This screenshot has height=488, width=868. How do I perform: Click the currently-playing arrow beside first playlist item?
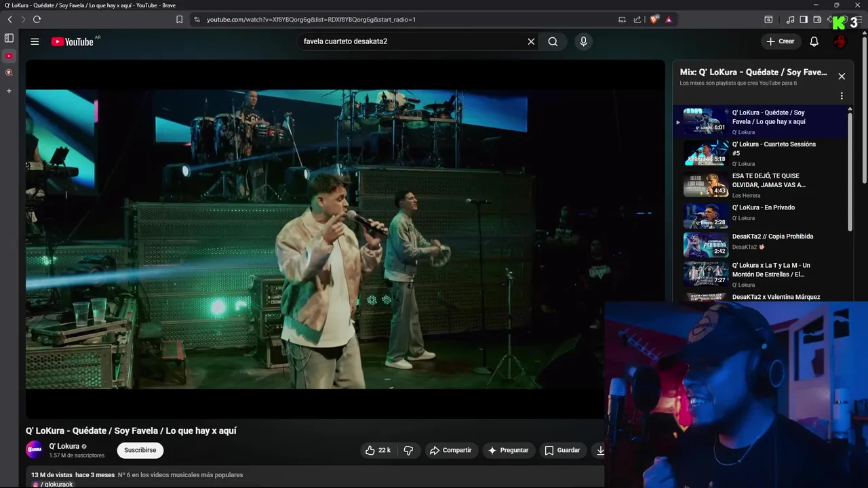677,123
